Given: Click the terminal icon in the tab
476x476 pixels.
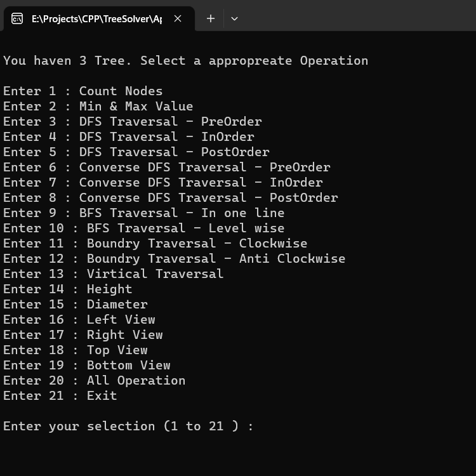Looking at the screenshot, I should 17,19.
